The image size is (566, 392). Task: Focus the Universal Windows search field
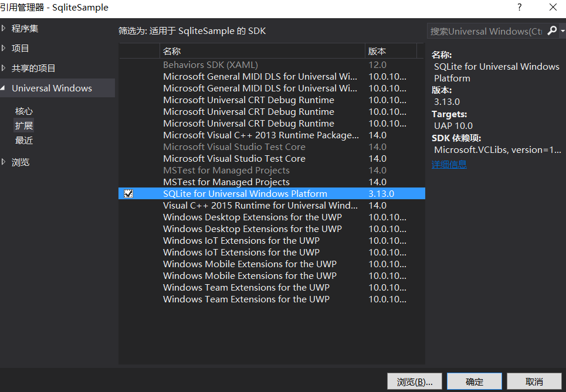point(486,32)
